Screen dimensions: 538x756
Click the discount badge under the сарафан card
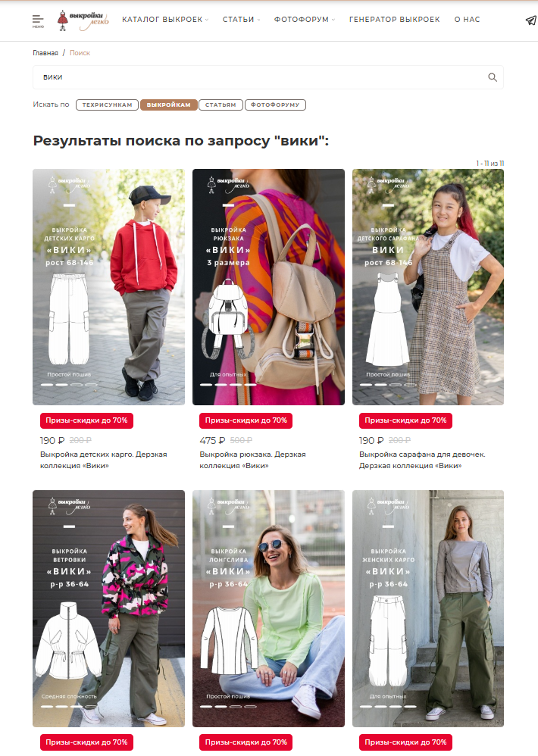coord(405,420)
